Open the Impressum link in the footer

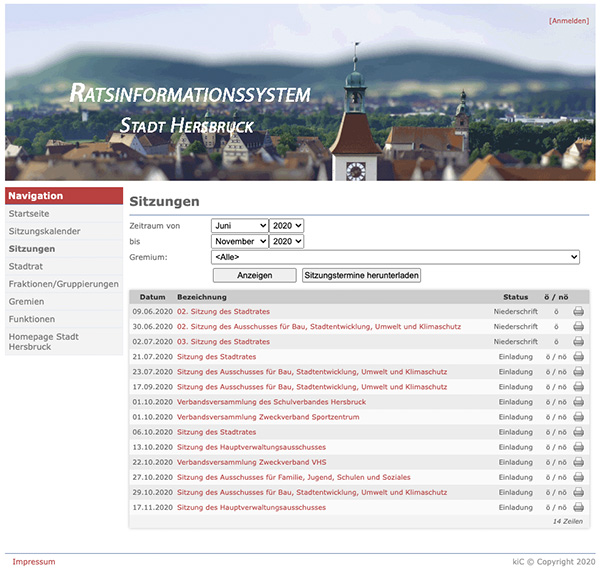(34, 562)
